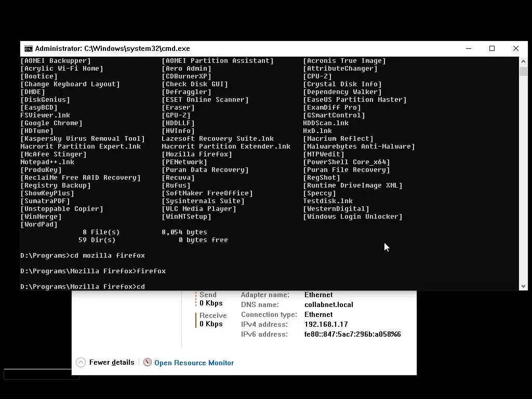The width and height of the screenshot is (532, 399).
Task: Click the Fewer details chevron icon
Action: click(x=81, y=362)
